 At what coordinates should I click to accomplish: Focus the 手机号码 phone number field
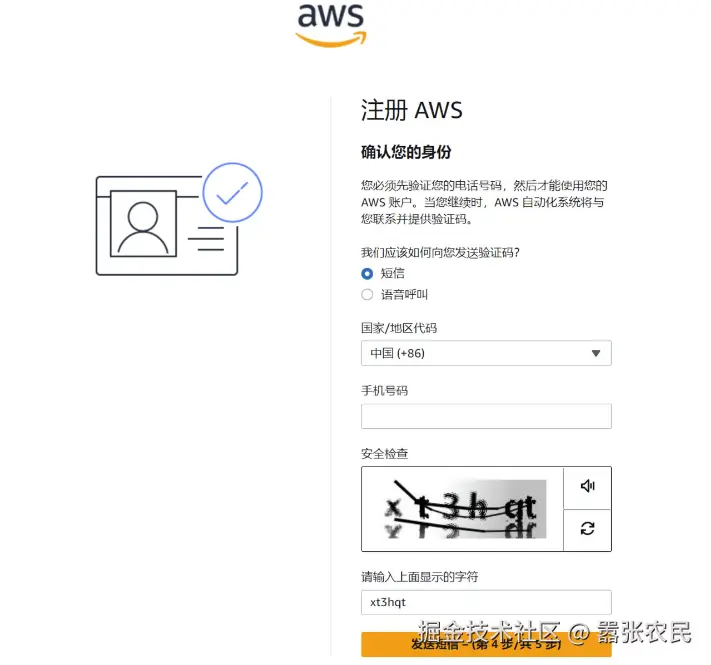click(x=486, y=416)
